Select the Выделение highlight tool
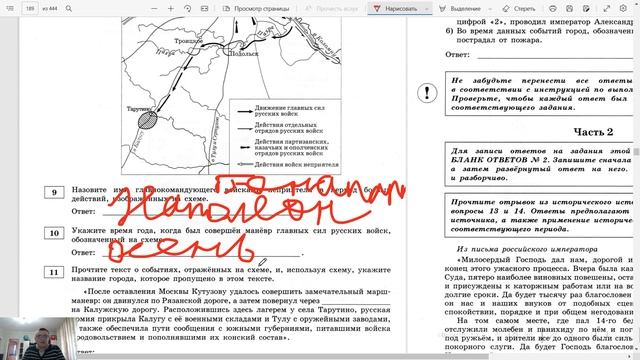The height and width of the screenshot is (360, 640). coord(460,8)
